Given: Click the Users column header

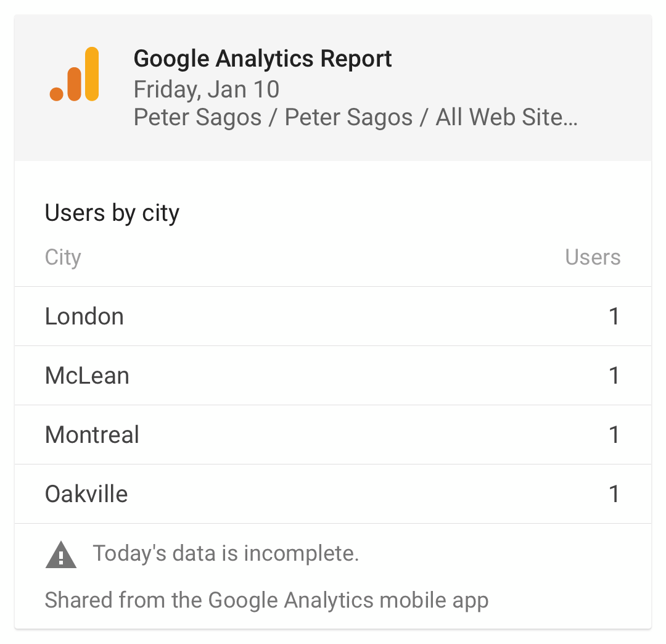Looking at the screenshot, I should point(593,257).
